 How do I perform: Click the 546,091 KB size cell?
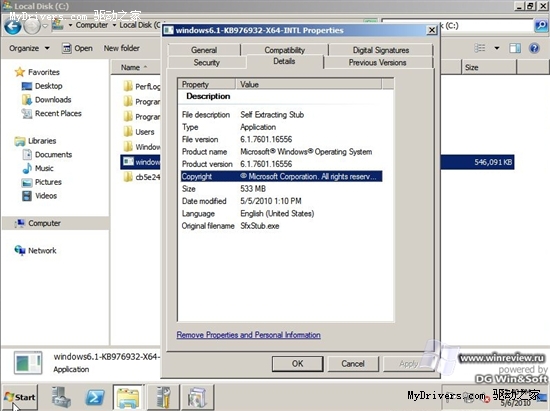point(493,162)
